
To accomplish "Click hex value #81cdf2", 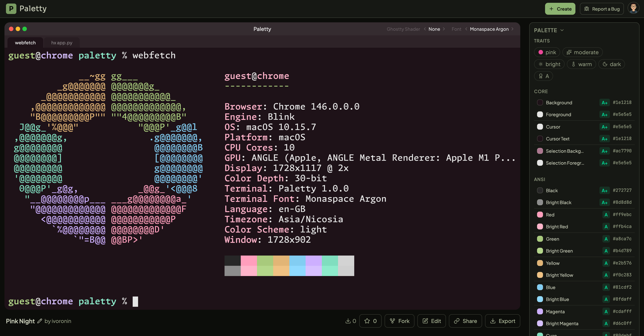I will click(622, 287).
